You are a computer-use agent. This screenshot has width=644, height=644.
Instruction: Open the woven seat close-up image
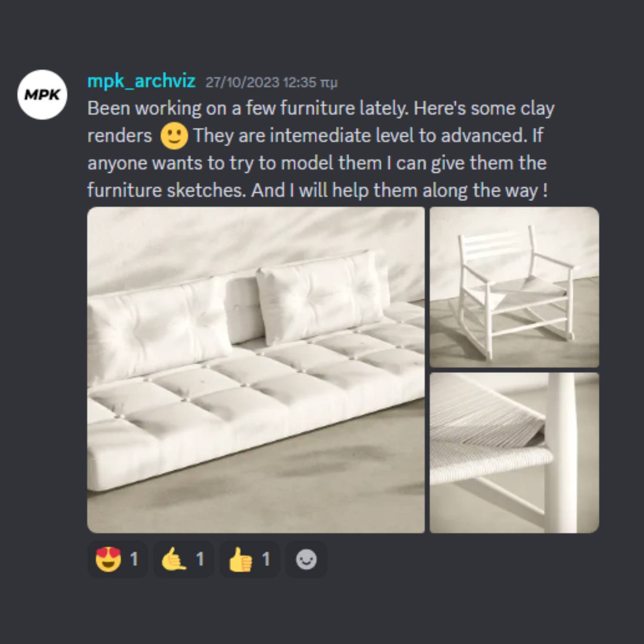pos(514,453)
